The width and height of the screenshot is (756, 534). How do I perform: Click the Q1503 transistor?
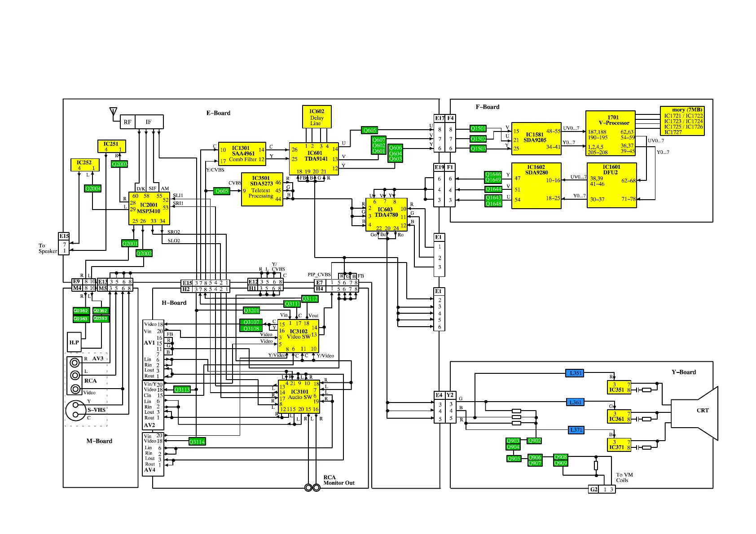pos(478,149)
